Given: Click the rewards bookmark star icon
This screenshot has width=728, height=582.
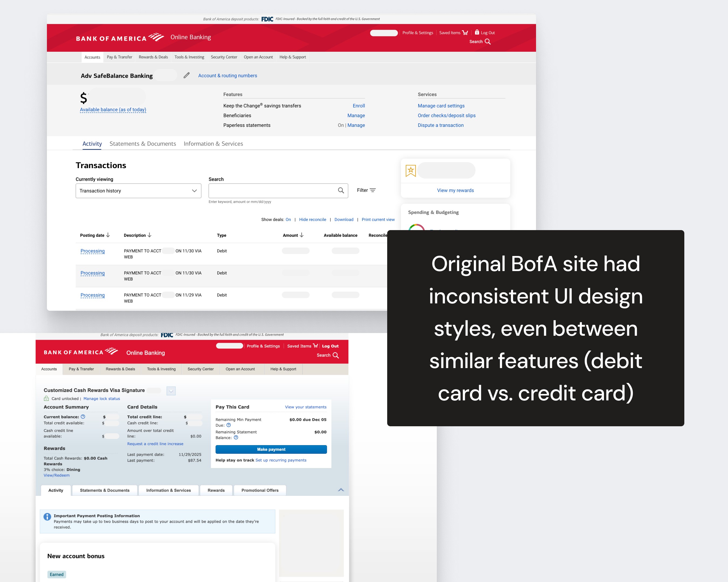Looking at the screenshot, I should [411, 171].
